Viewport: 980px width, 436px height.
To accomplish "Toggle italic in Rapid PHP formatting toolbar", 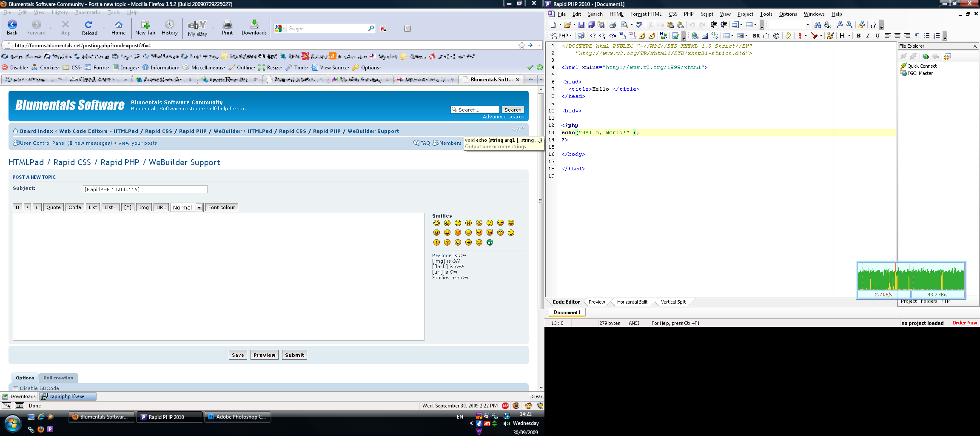I will click(x=868, y=36).
